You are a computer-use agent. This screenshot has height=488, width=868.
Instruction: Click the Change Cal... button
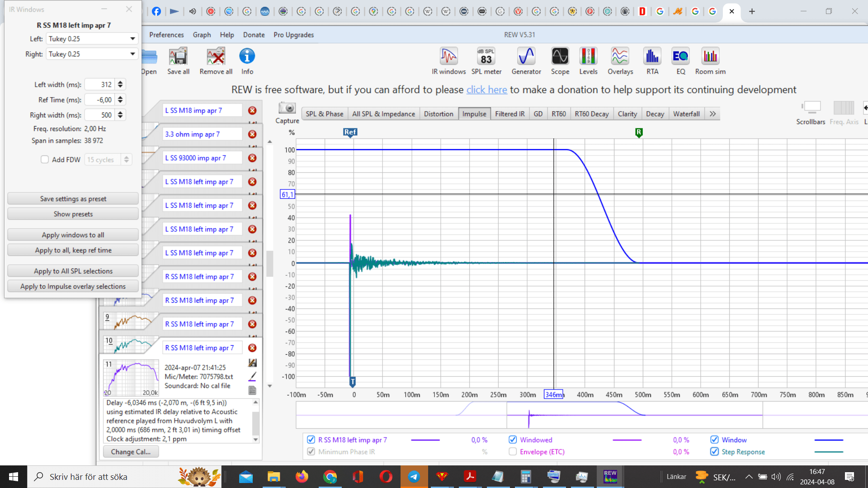[x=131, y=452]
